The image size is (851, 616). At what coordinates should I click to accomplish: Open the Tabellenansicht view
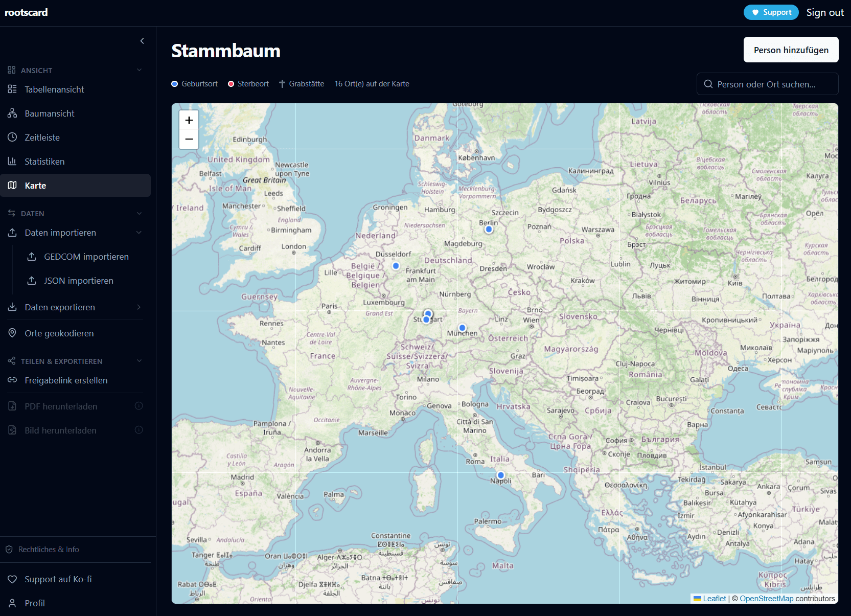54,89
